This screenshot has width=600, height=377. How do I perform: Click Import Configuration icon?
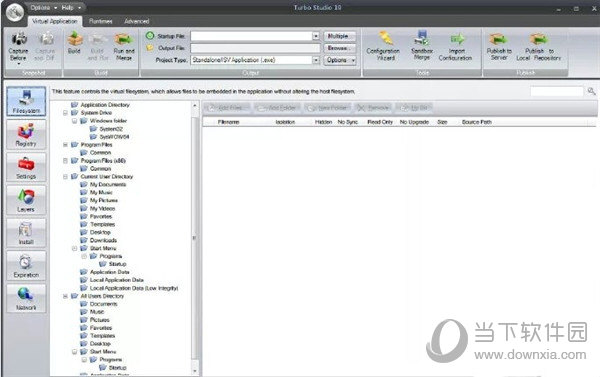tap(457, 39)
